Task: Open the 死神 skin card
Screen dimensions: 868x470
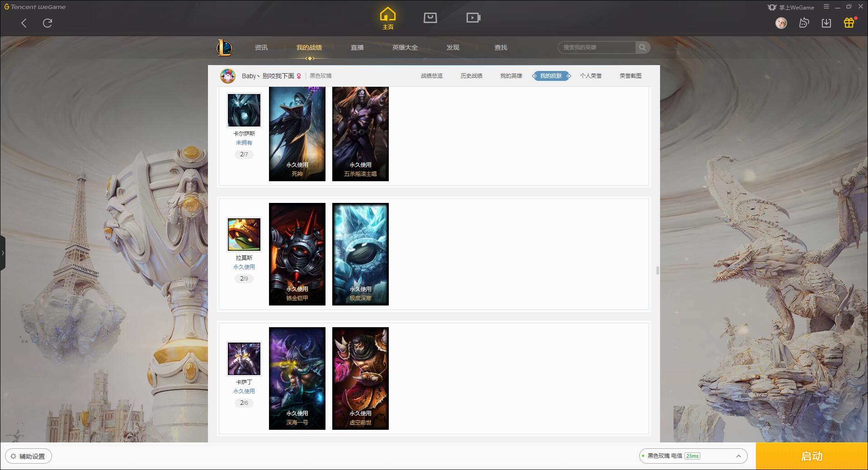Action: click(x=297, y=134)
